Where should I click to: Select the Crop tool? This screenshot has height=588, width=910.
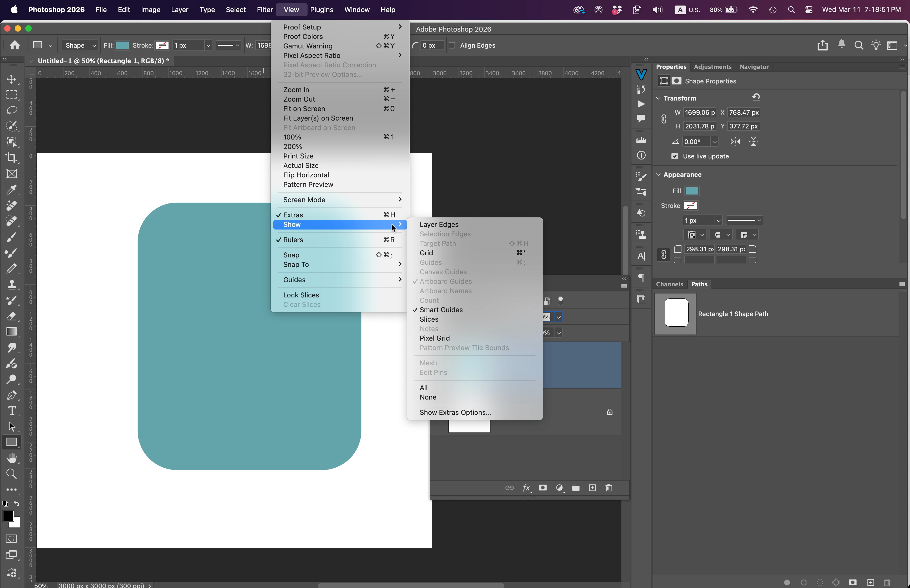tap(12, 158)
